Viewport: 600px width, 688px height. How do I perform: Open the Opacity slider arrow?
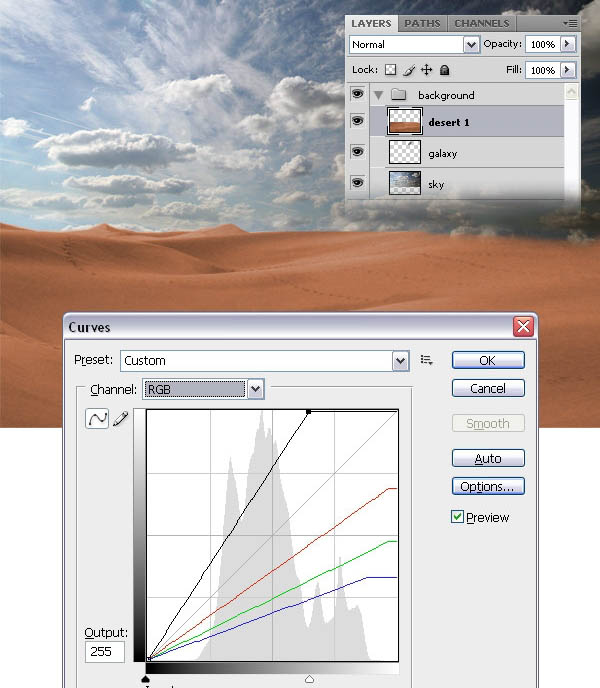pyautogui.click(x=568, y=45)
